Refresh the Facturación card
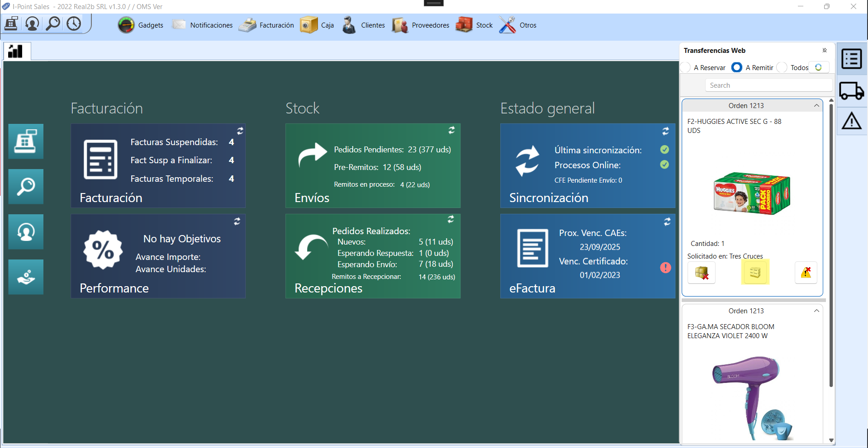868x448 pixels. [x=240, y=131]
